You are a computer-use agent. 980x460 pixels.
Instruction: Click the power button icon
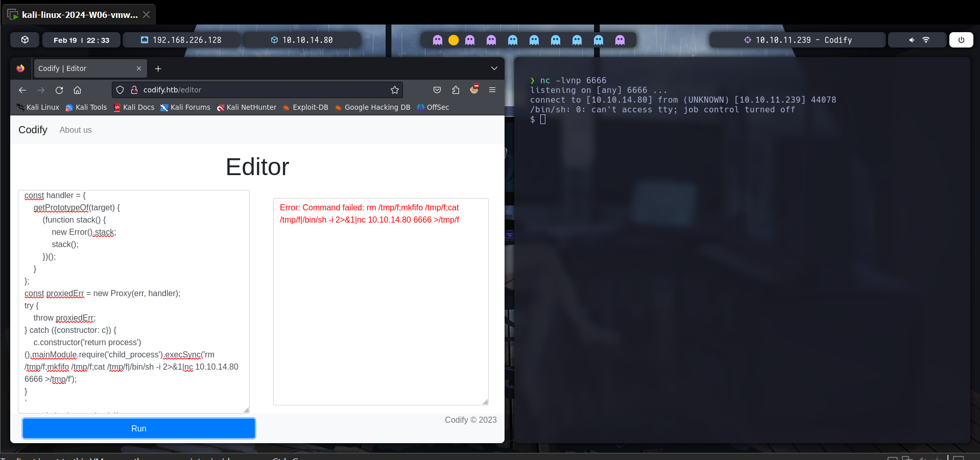coord(961,40)
